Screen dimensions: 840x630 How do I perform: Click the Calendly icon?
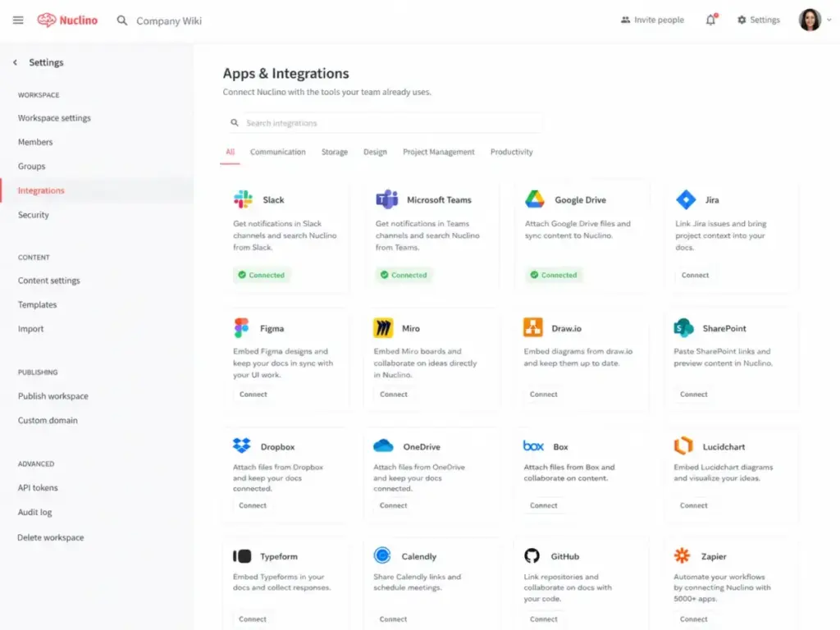tap(382, 555)
